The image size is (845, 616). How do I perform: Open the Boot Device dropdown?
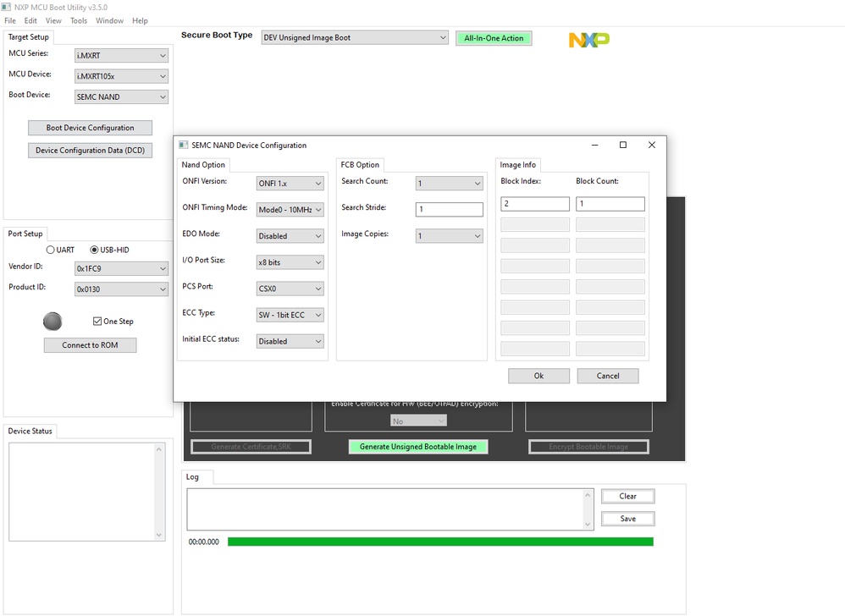coord(121,97)
